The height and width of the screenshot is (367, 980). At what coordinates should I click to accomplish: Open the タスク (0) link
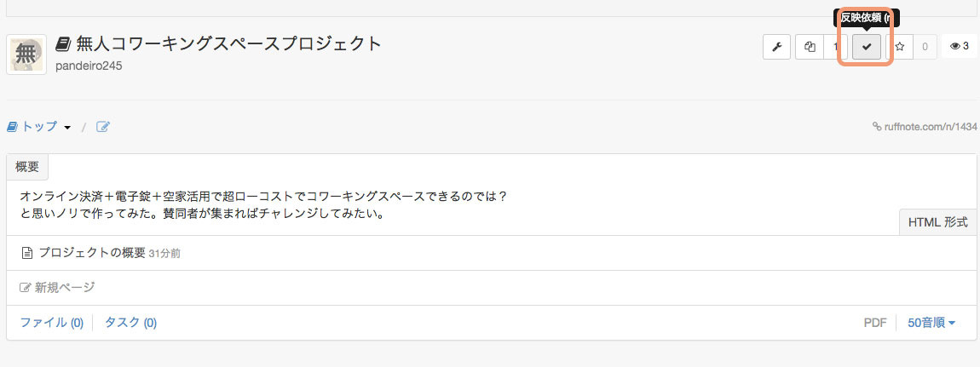click(130, 323)
